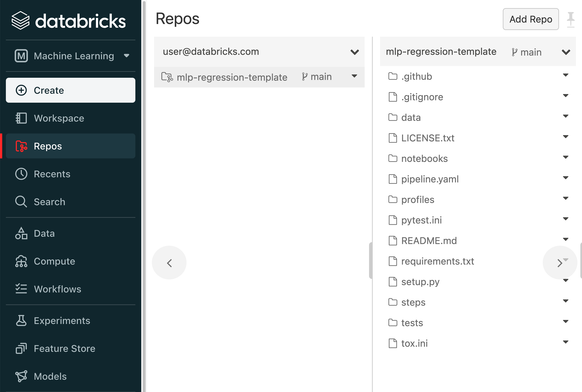Open the dropdown arrow for pytest.ini
This screenshot has width=582, height=392.
(x=565, y=219)
